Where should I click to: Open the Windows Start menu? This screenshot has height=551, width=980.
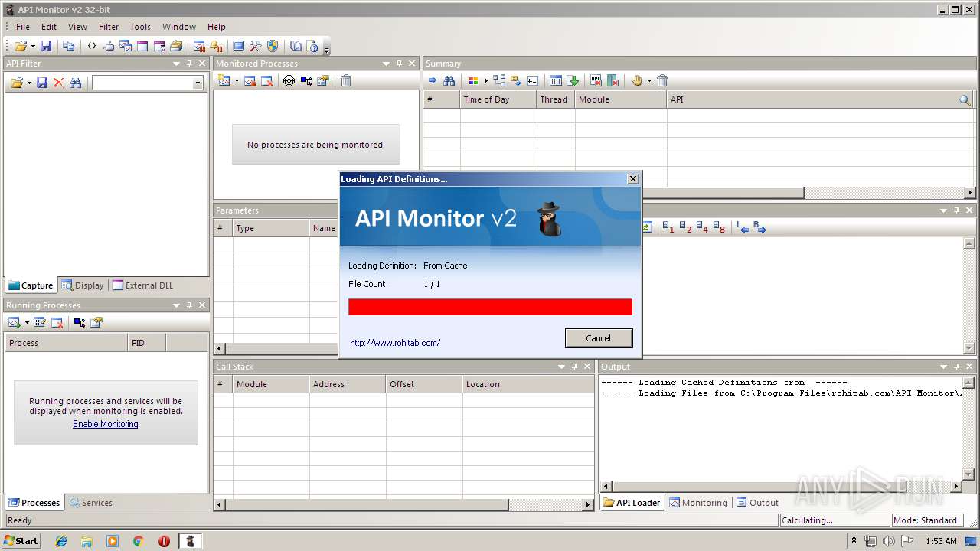[21, 541]
